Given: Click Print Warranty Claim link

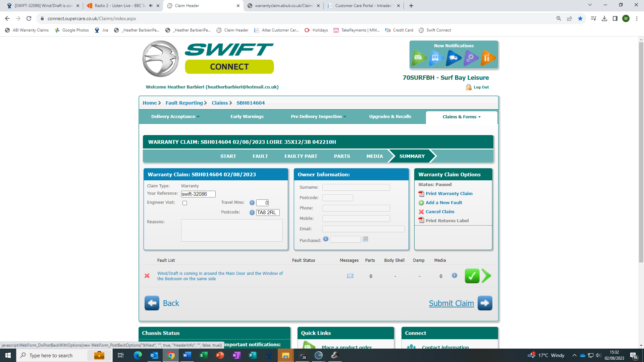Looking at the screenshot, I should (x=449, y=194).
